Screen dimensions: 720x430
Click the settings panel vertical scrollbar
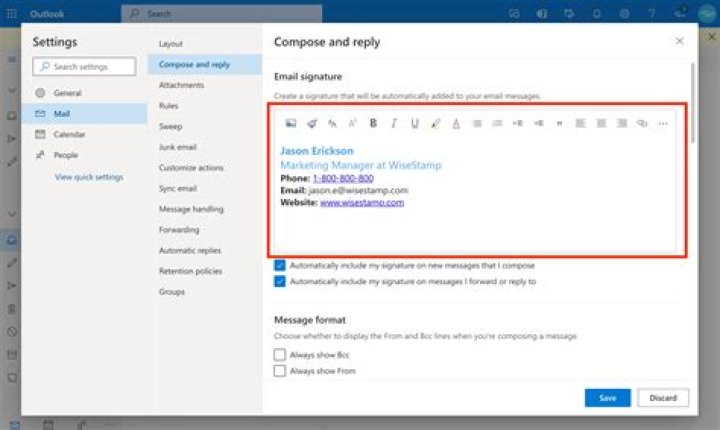point(692,103)
